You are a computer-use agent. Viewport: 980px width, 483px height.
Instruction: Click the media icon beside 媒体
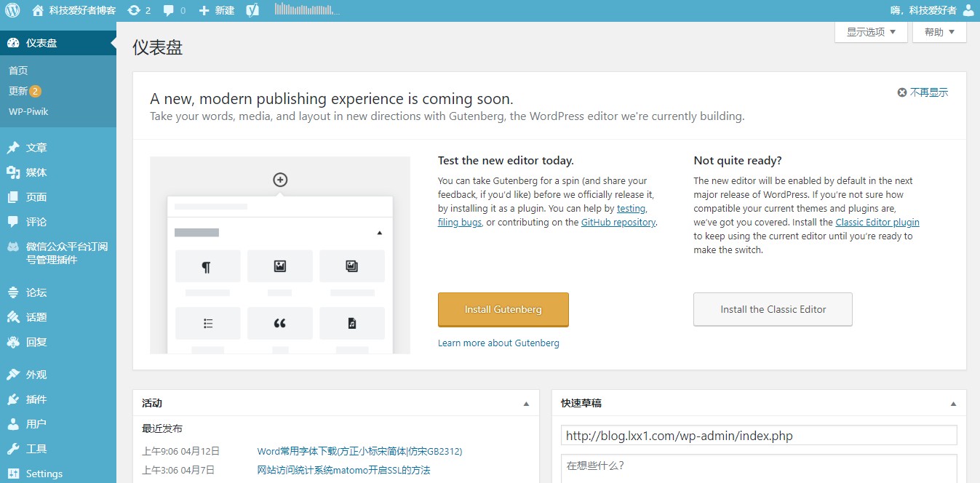click(x=13, y=172)
